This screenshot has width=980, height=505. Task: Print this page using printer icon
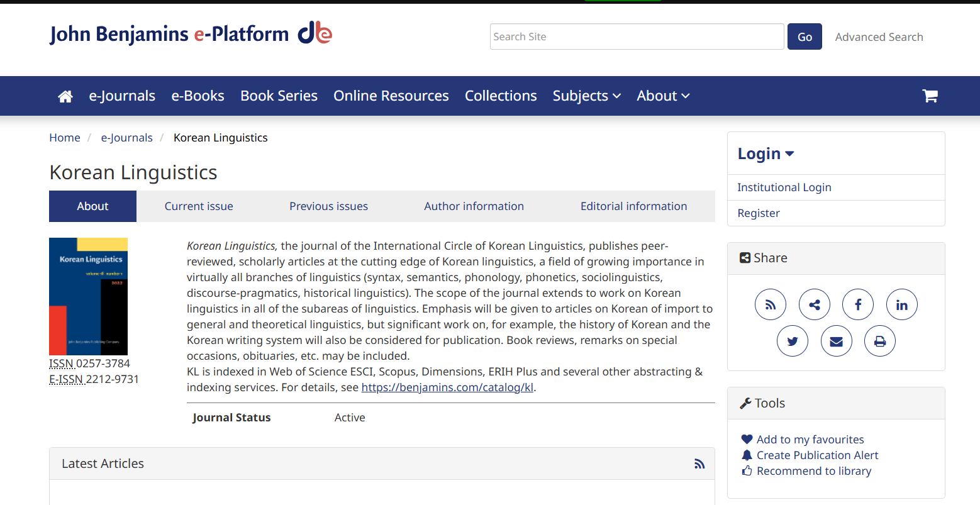880,341
